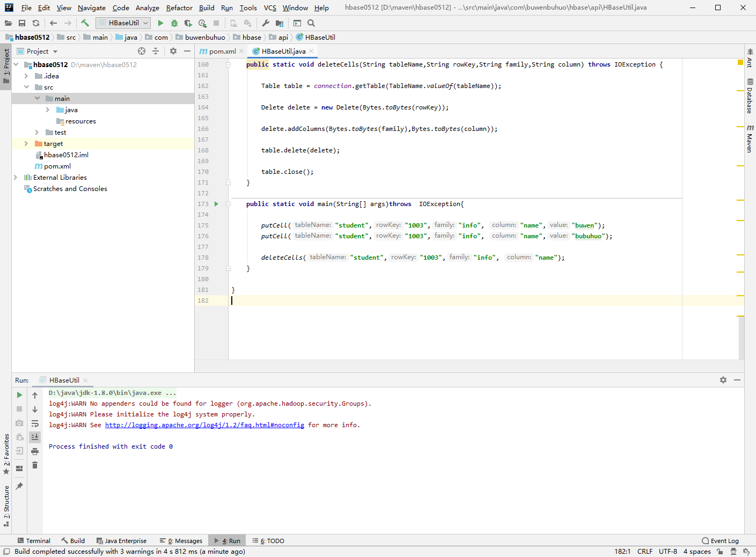Collapse the hbase0512 root node

pyautogui.click(x=16, y=64)
